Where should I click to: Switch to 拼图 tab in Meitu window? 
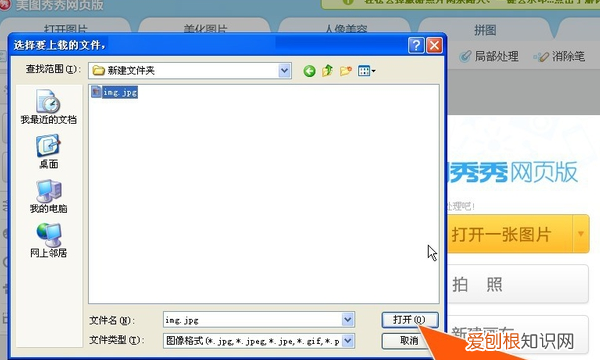(485, 29)
